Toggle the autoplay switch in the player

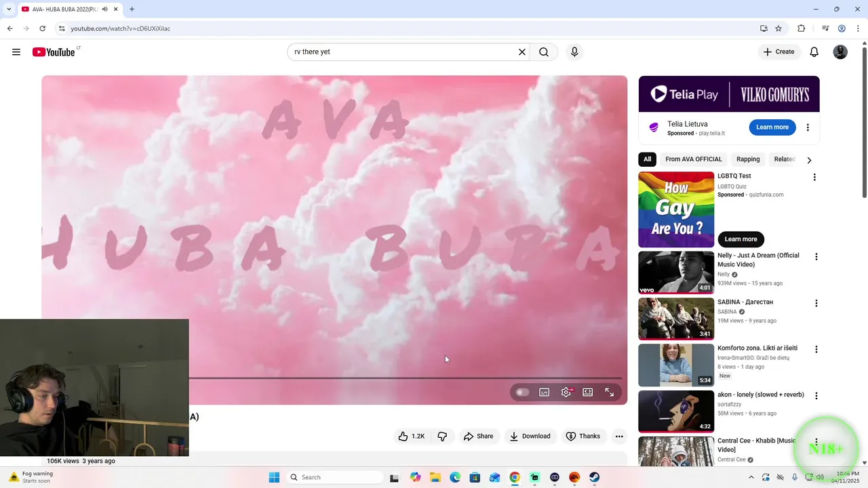(522, 392)
